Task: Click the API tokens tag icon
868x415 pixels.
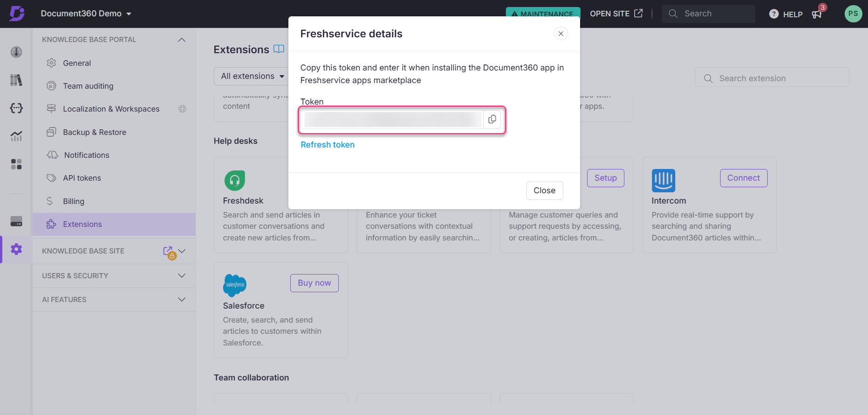Action: coord(51,178)
